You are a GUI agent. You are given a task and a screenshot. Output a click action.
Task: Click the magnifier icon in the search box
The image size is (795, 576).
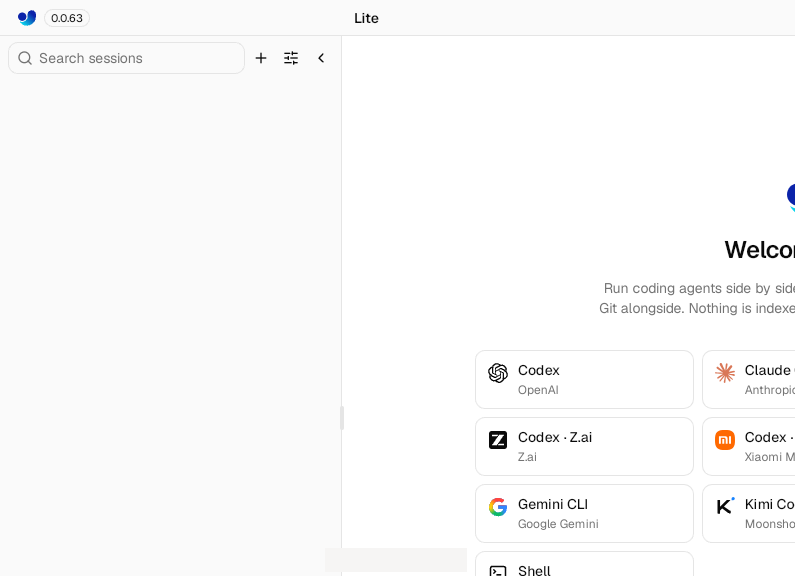(25, 58)
